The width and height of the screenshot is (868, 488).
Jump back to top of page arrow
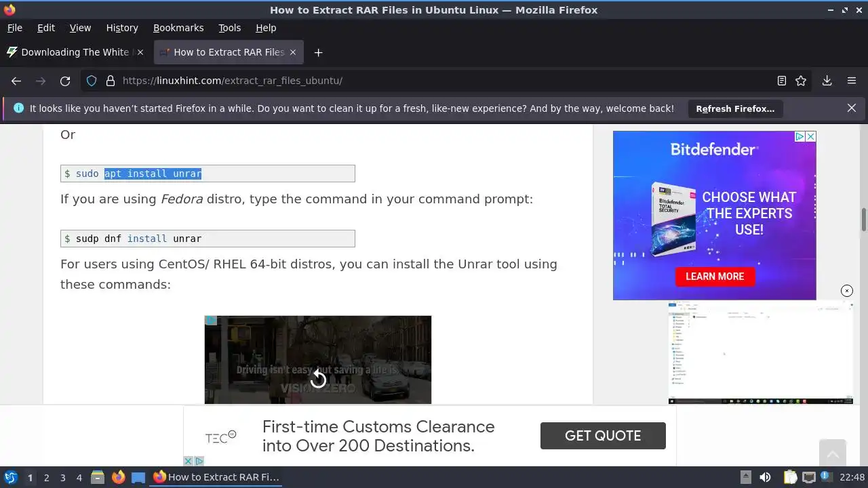click(833, 453)
